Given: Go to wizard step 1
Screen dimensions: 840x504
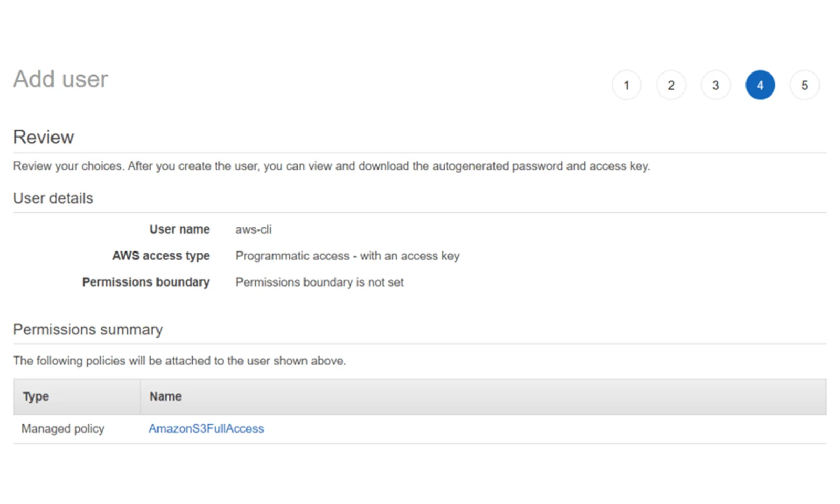Looking at the screenshot, I should click(626, 85).
